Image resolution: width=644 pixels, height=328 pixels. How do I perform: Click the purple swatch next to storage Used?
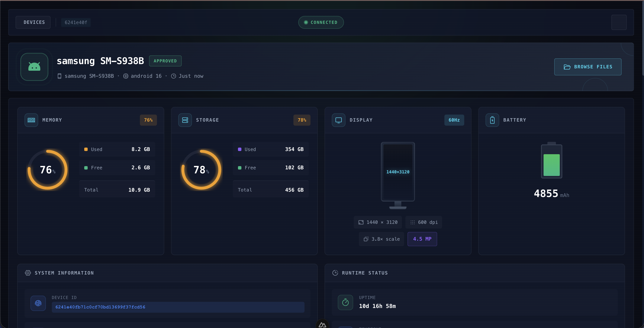click(x=239, y=149)
